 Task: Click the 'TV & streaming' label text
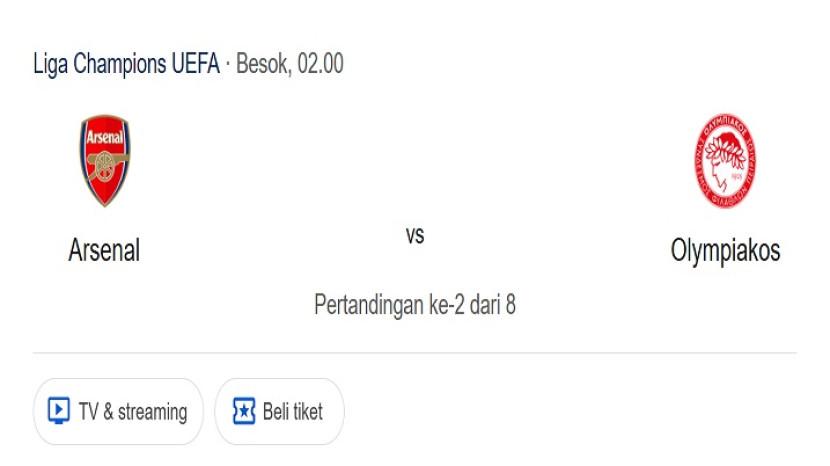tap(132, 411)
